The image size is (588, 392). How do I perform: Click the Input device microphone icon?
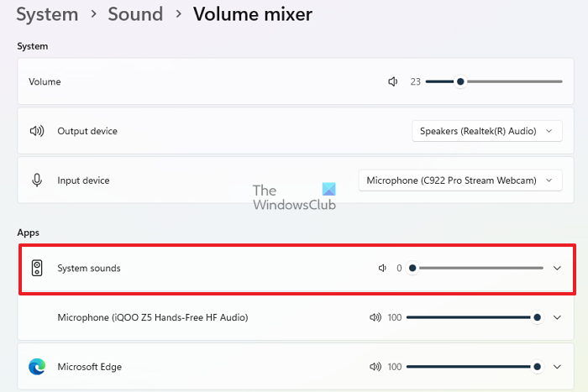coord(37,180)
